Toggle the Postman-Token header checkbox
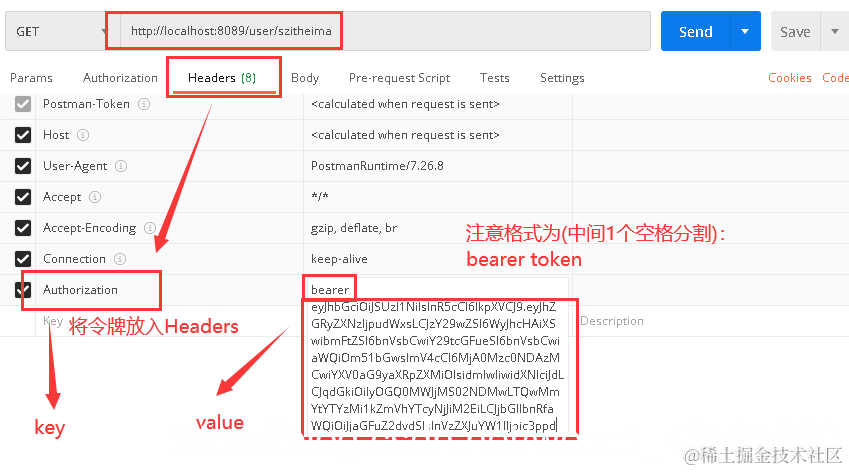Screen dimensions: 849x472 pyautogui.click(x=23, y=104)
